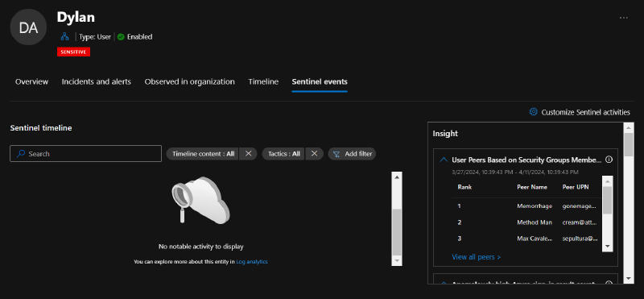The image size is (644, 299).
Task: Click the Dylan user name heading
Action: tap(76, 17)
